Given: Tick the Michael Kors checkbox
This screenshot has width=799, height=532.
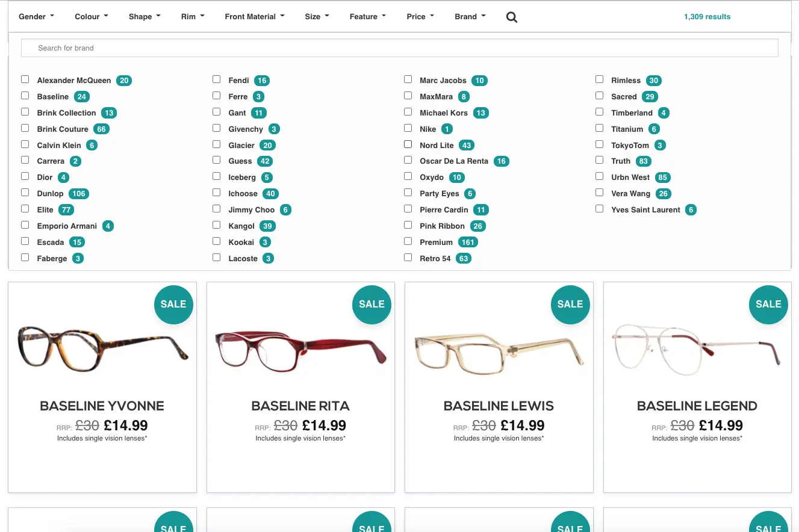Looking at the screenshot, I should 408,112.
